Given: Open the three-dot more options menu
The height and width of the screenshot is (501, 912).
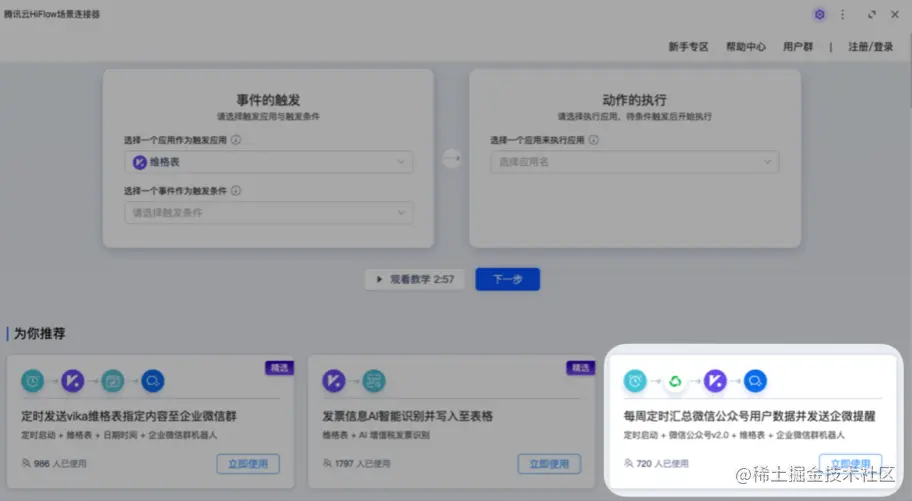Looking at the screenshot, I should click(842, 15).
